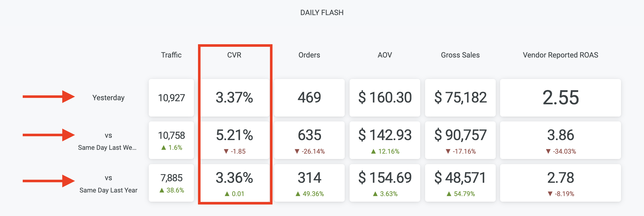Image resolution: width=644 pixels, height=216 pixels.
Task: Click the red down triangle beside -34.03%
Action: point(548,151)
